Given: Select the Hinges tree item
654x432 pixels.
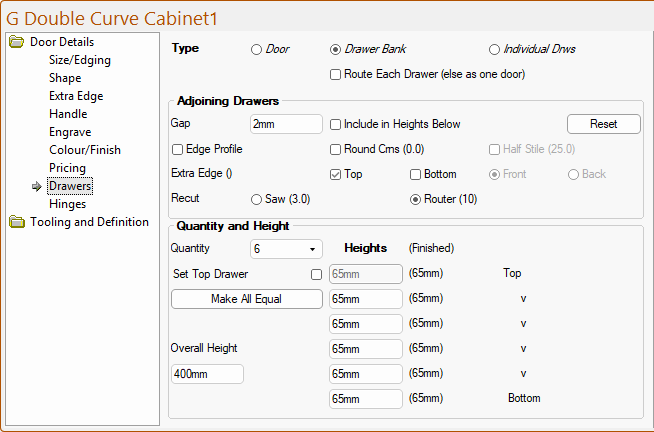Looking at the screenshot, I should click(68, 204).
